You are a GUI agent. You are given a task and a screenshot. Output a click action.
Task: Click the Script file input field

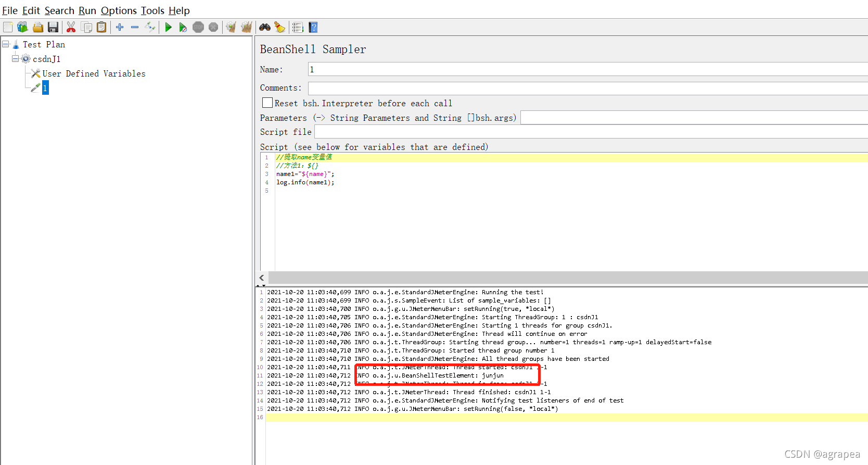pyautogui.click(x=591, y=132)
